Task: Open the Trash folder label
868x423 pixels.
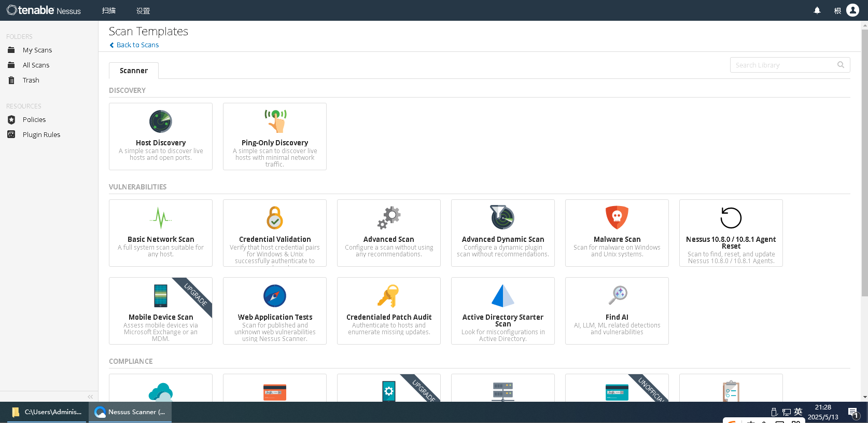Action: click(31, 80)
